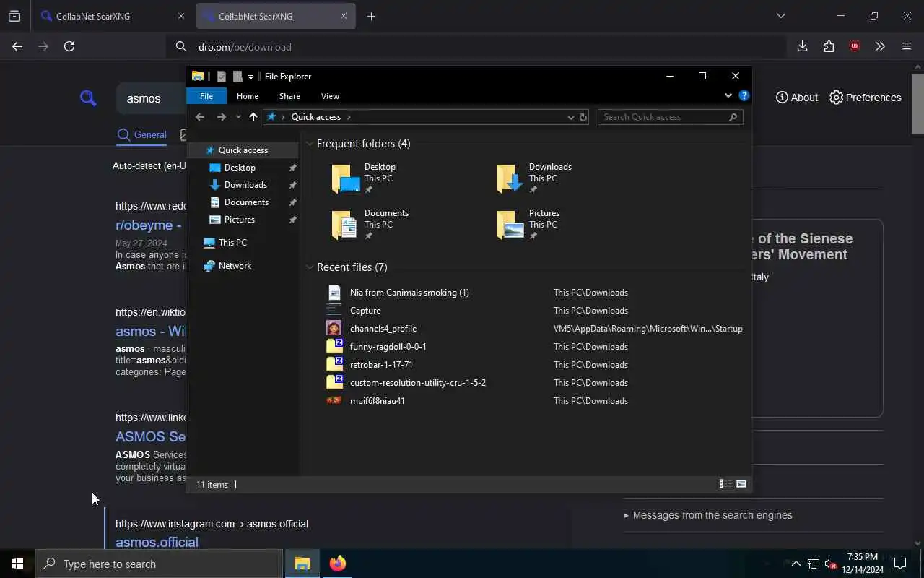Click the SearXNG About link
This screenshot has height=578, width=924.
pyautogui.click(x=797, y=98)
